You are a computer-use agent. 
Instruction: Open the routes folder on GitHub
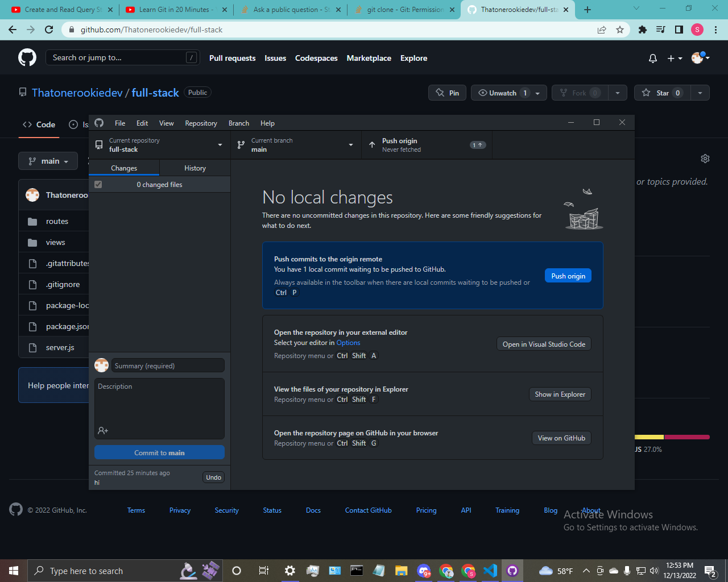[57, 221]
